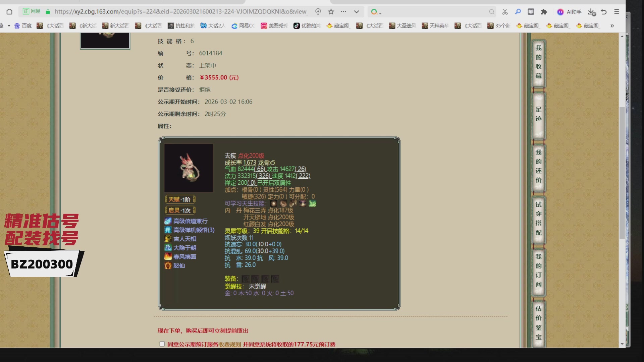Click the reading mode icon near extensions
This screenshot has width=644, height=362.
click(531, 11)
